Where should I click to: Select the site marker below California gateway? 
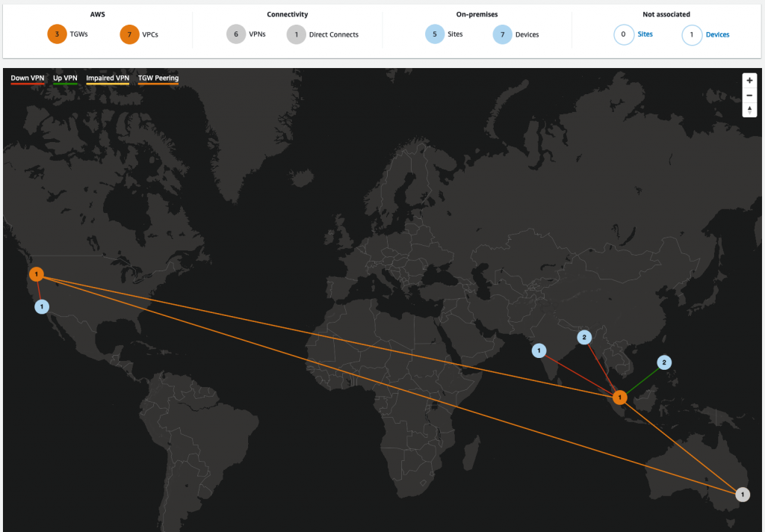click(42, 307)
